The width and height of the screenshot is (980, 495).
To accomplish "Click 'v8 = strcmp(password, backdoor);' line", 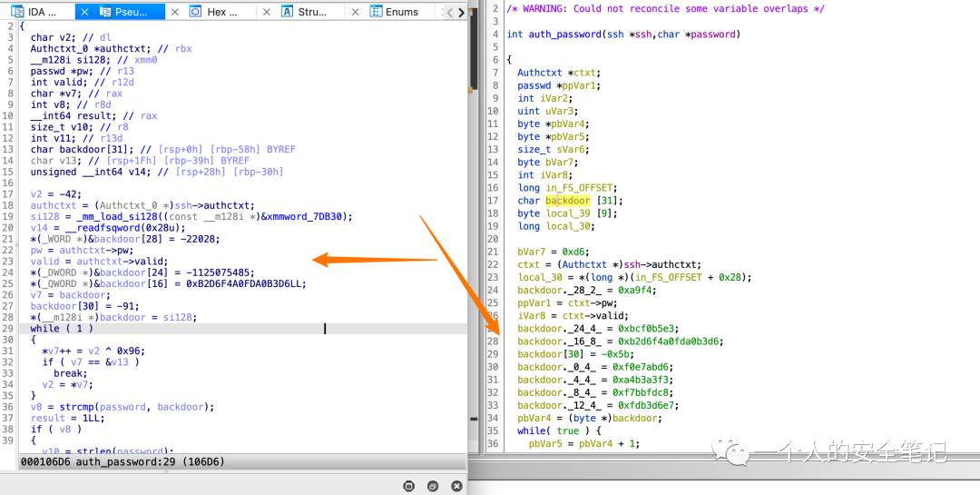I will point(122,407).
